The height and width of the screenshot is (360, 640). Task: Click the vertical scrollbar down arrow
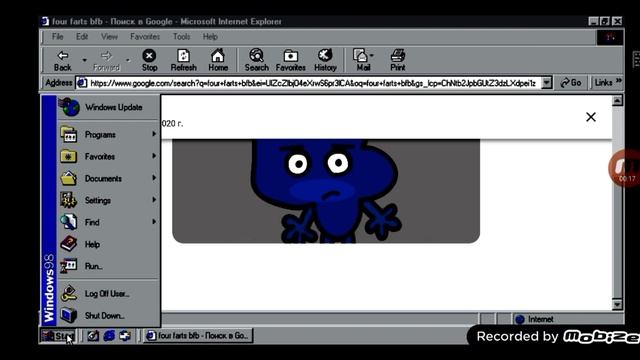[617, 304]
